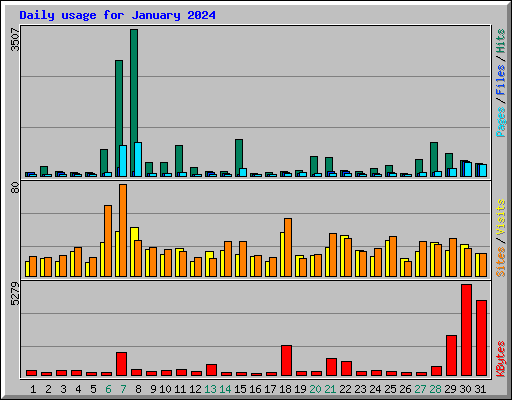The width and height of the screenshot is (512, 400).
Task: Click the red KBytes bar for day 29
Action: coord(451,355)
